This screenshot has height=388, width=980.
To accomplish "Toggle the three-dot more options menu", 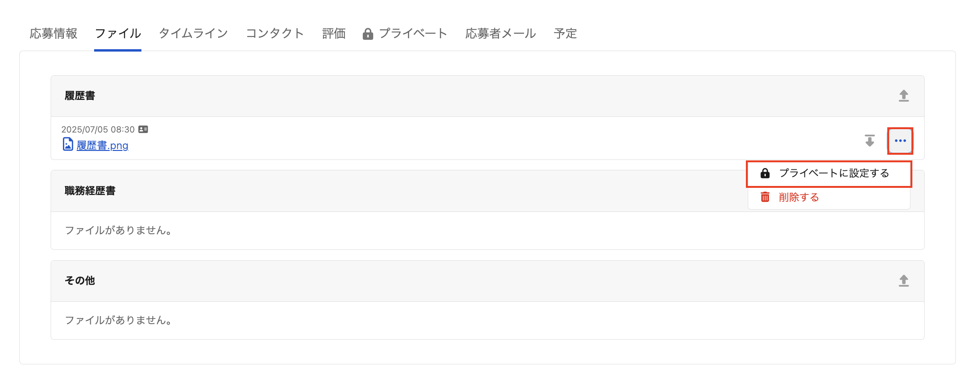I will (x=900, y=141).
